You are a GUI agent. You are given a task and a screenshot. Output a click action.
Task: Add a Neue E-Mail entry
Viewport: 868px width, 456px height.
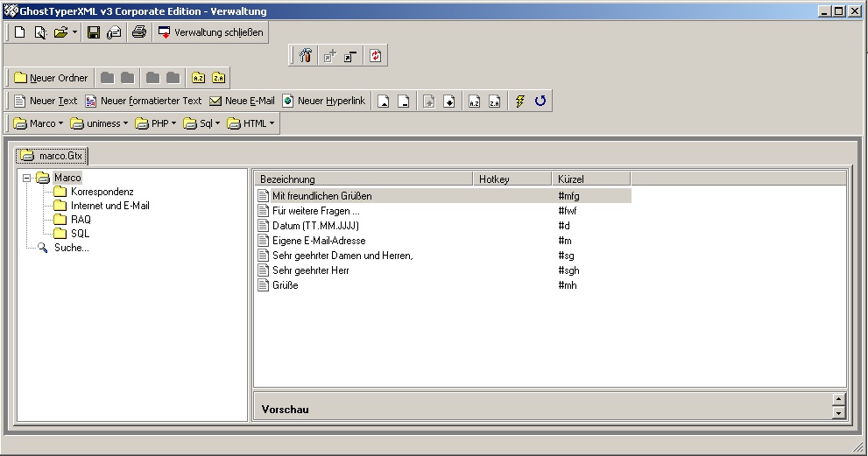click(242, 101)
